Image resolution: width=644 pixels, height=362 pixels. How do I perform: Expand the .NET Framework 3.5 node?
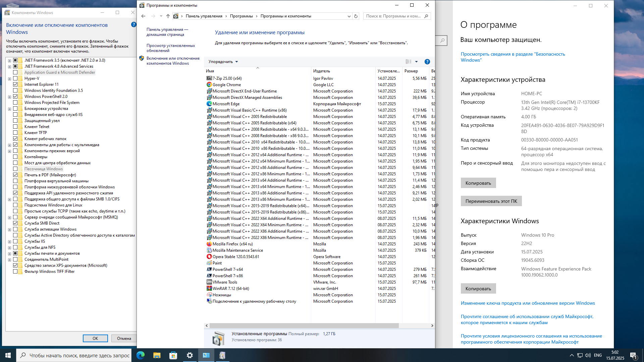tap(9, 61)
